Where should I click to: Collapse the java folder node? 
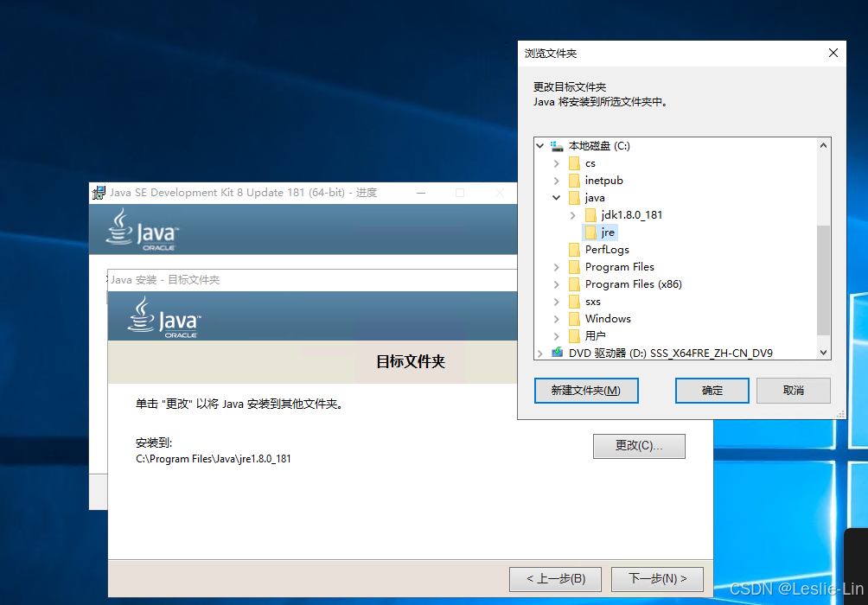tap(557, 198)
